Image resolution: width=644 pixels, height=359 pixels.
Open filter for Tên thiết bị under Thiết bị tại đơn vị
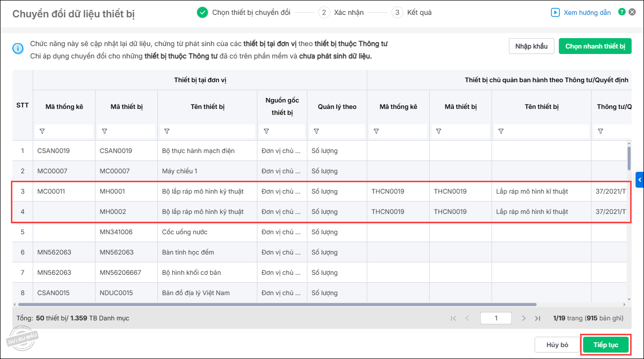click(x=167, y=131)
